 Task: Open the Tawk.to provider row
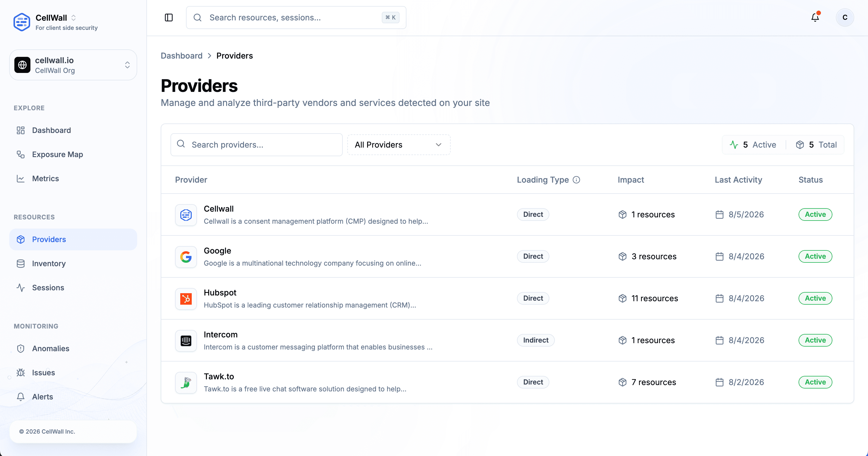pos(507,382)
